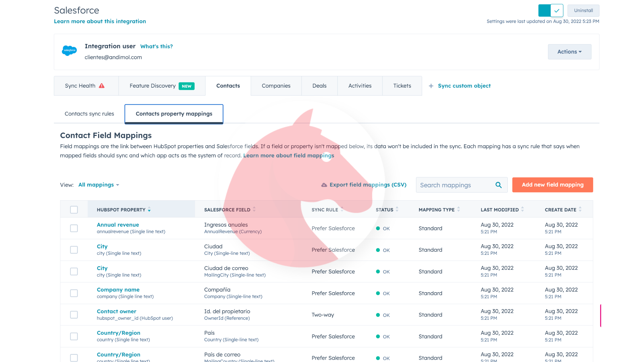Viewport: 644px width, 362px height.
Task: Click the Id. del propietario field cell
Action: tap(227, 315)
